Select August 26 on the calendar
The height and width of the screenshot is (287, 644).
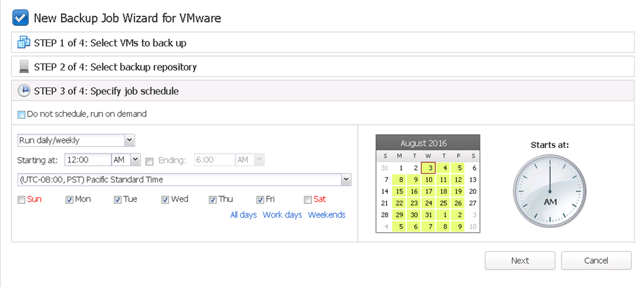pos(458,203)
